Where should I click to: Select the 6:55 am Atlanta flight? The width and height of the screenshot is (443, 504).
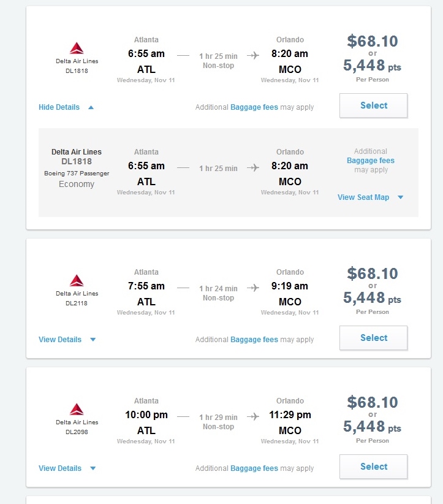pos(373,105)
